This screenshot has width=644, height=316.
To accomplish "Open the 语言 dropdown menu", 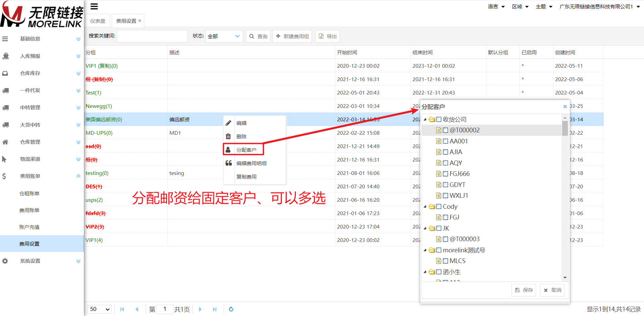I will tap(496, 7).
